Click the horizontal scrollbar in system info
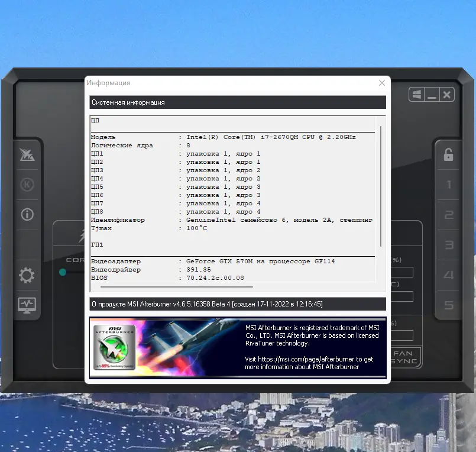The width and height of the screenshot is (476, 452). click(x=176, y=286)
